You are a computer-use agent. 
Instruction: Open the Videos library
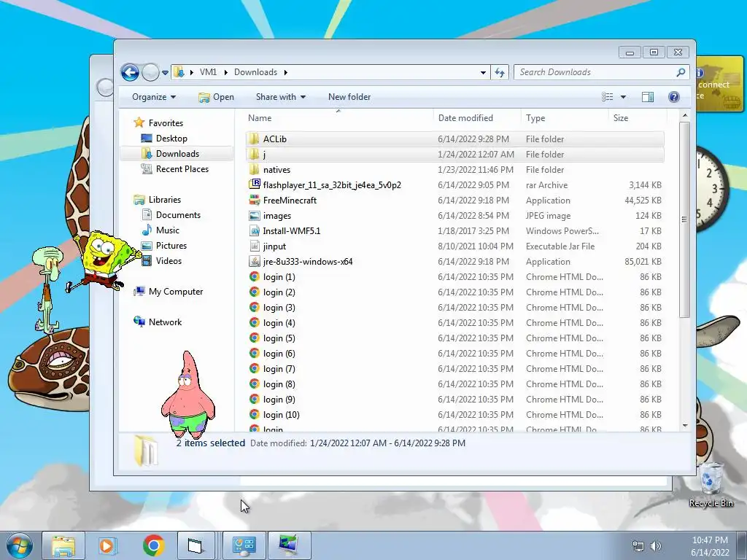click(169, 260)
